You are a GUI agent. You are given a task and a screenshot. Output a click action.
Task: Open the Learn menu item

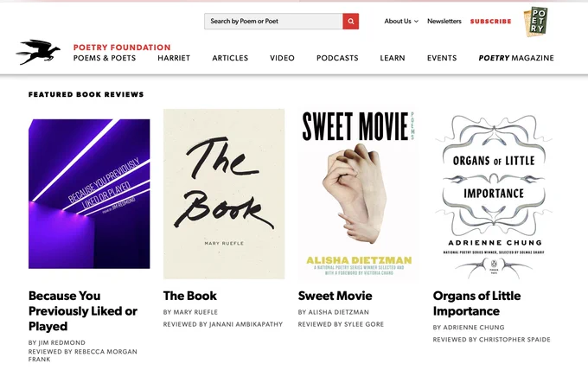(393, 58)
